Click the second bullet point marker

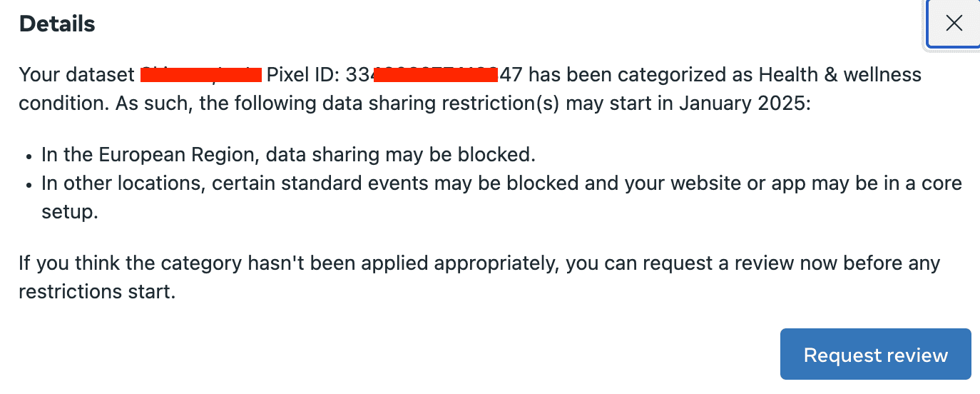(x=29, y=184)
